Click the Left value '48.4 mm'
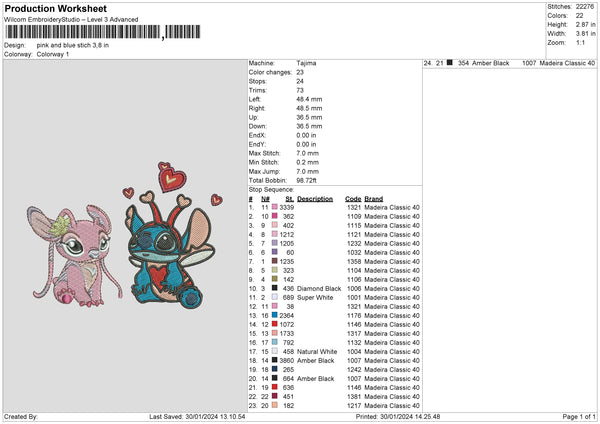 tap(309, 99)
